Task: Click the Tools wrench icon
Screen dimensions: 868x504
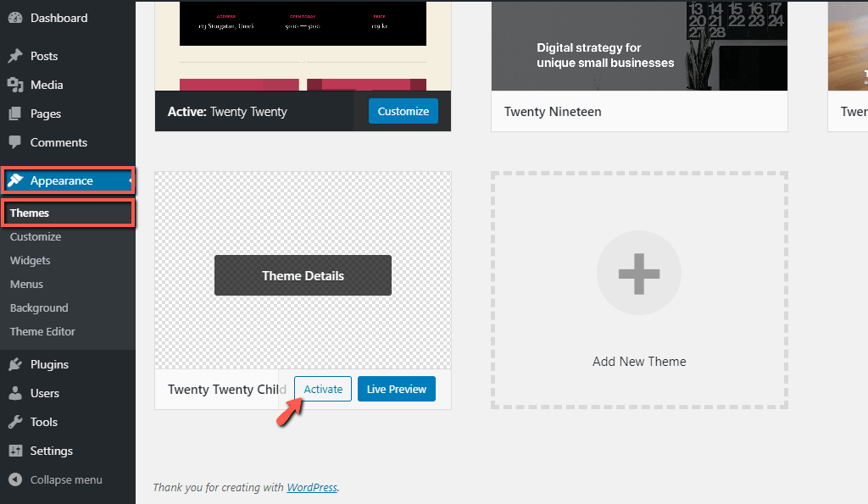Action: click(x=15, y=422)
